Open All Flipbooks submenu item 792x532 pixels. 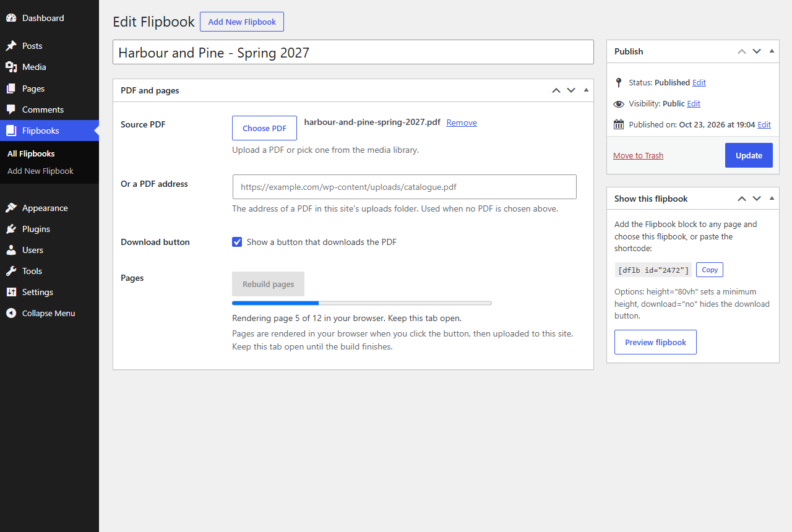coord(31,153)
